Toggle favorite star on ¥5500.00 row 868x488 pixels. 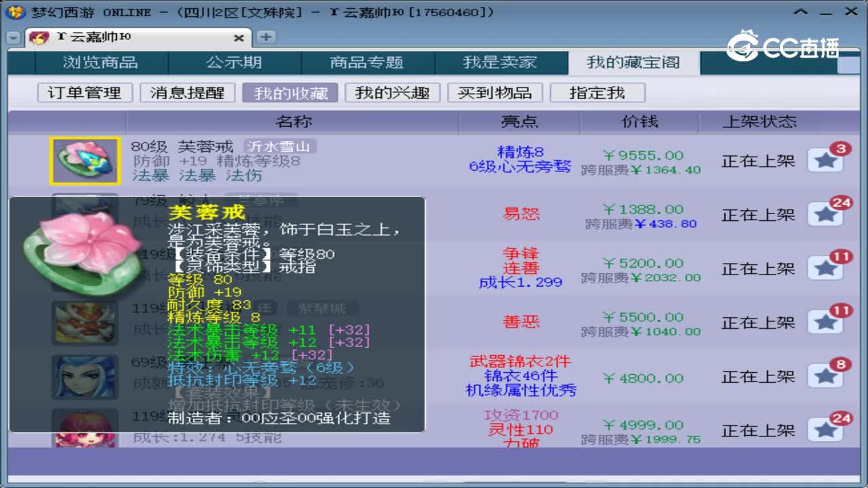click(825, 323)
